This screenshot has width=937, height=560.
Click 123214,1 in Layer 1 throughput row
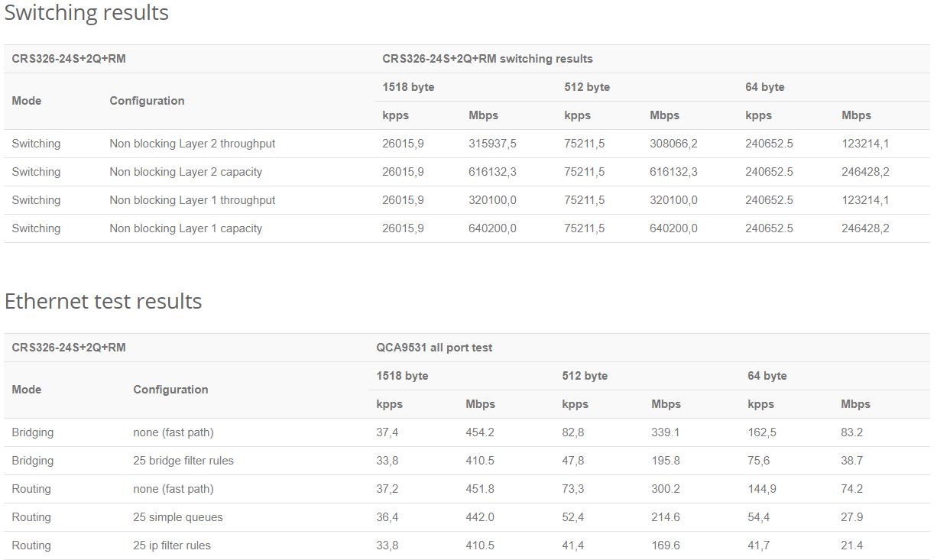tap(865, 200)
